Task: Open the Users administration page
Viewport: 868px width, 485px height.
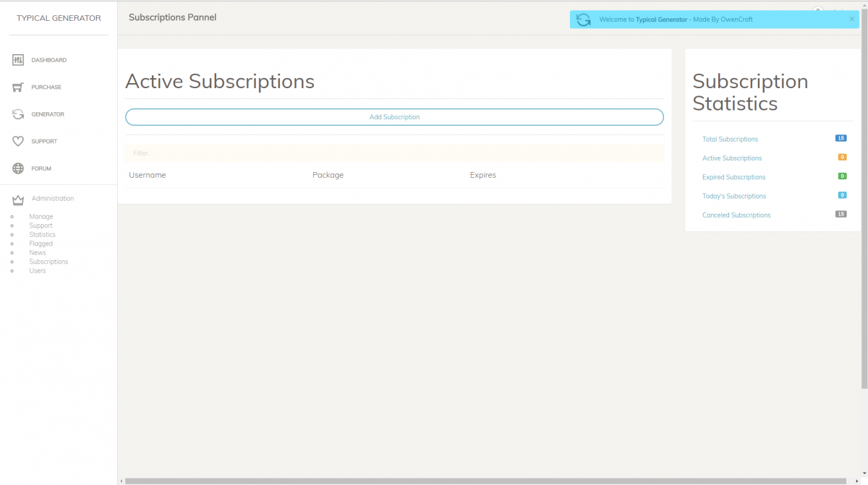Action: (38, 271)
